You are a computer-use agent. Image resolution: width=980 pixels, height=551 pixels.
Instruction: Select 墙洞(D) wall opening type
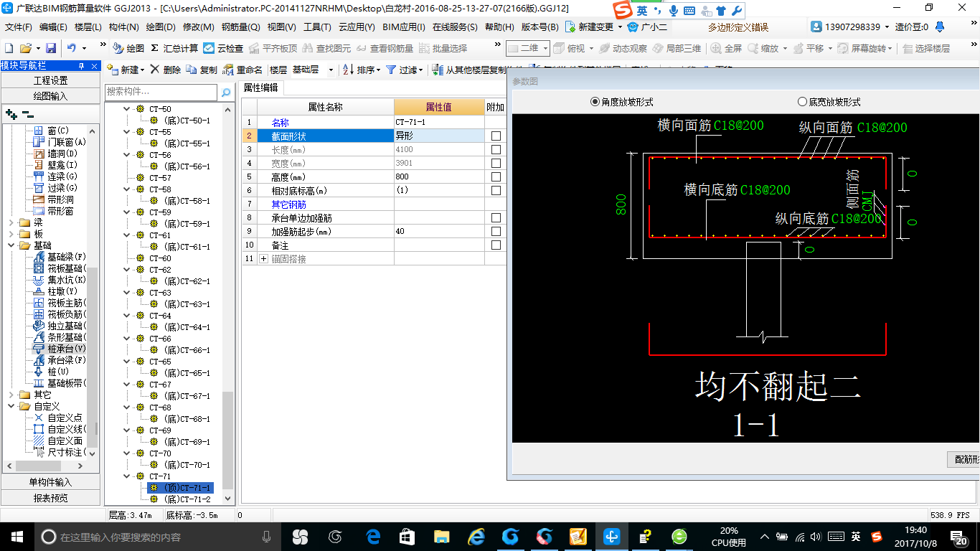55,154
